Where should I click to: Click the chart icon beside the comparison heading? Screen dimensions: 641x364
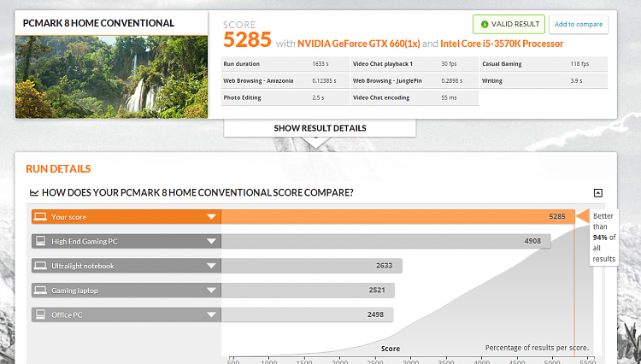[x=34, y=193]
